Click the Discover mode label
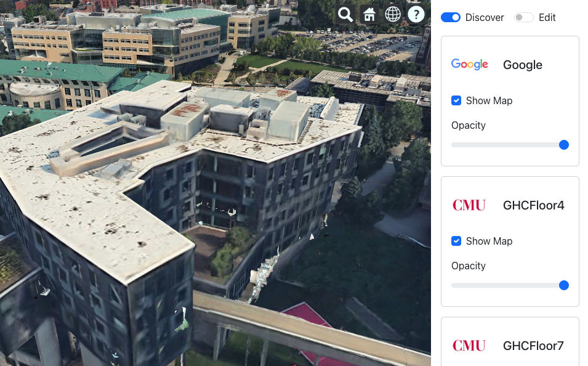 click(x=485, y=18)
